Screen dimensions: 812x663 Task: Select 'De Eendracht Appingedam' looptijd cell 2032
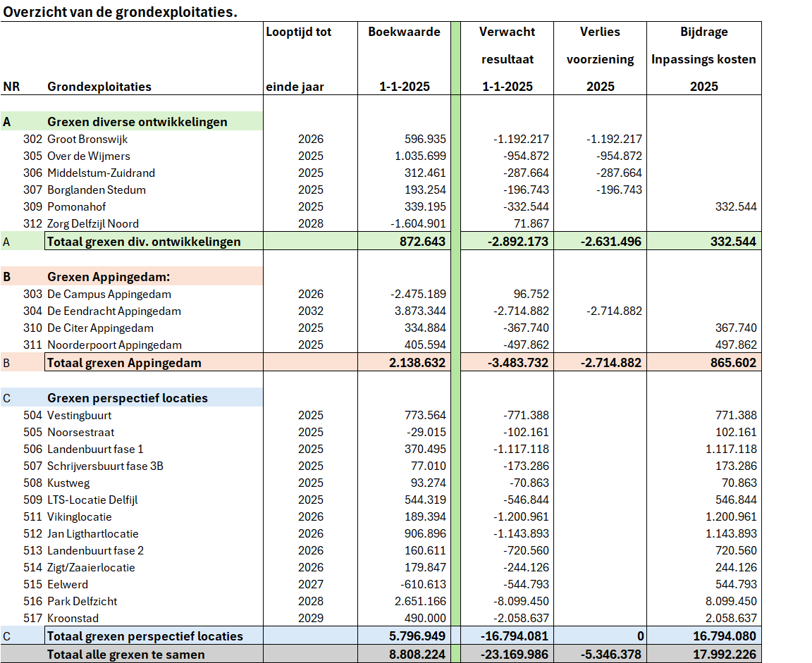[311, 311]
